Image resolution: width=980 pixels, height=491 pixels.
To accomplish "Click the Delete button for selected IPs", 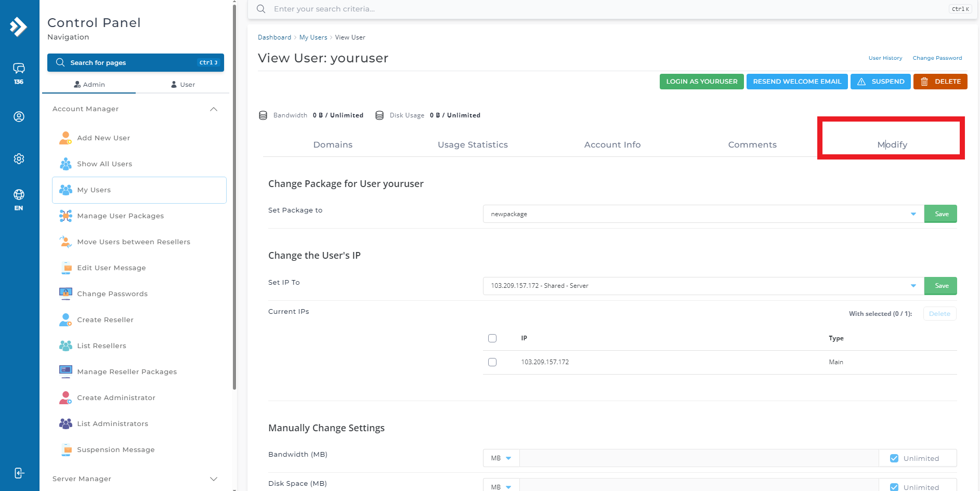I will (x=939, y=314).
